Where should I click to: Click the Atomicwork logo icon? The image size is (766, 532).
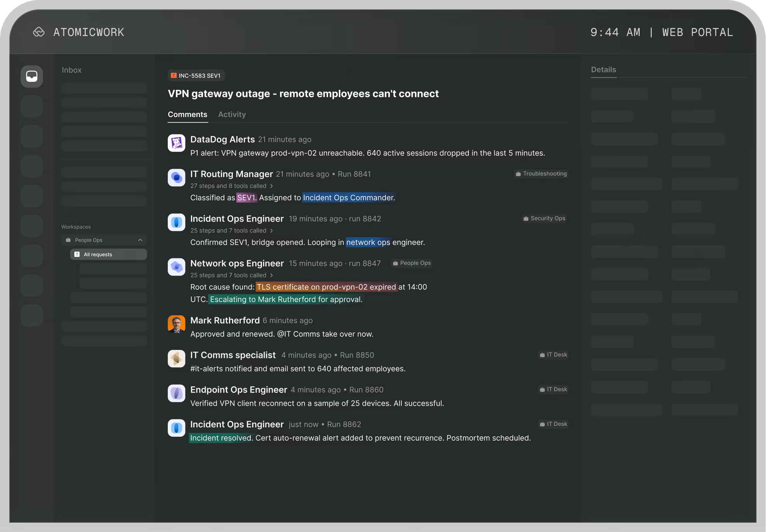tap(39, 32)
